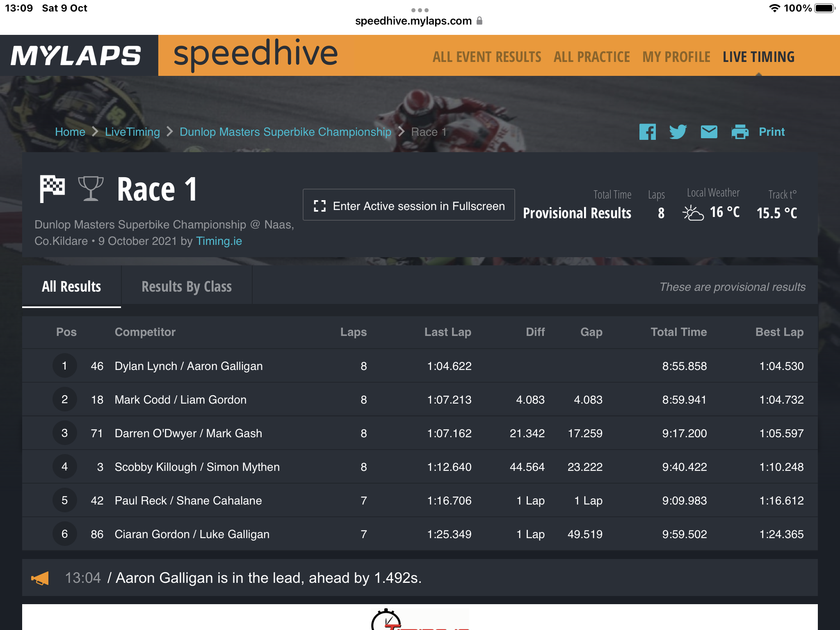The height and width of the screenshot is (630, 840).
Task: Share results on Twitter
Action: [678, 132]
